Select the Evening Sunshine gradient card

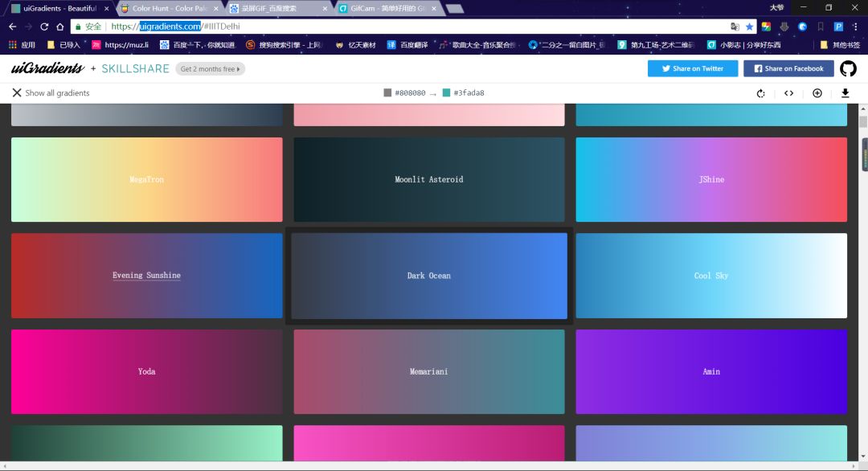point(147,276)
